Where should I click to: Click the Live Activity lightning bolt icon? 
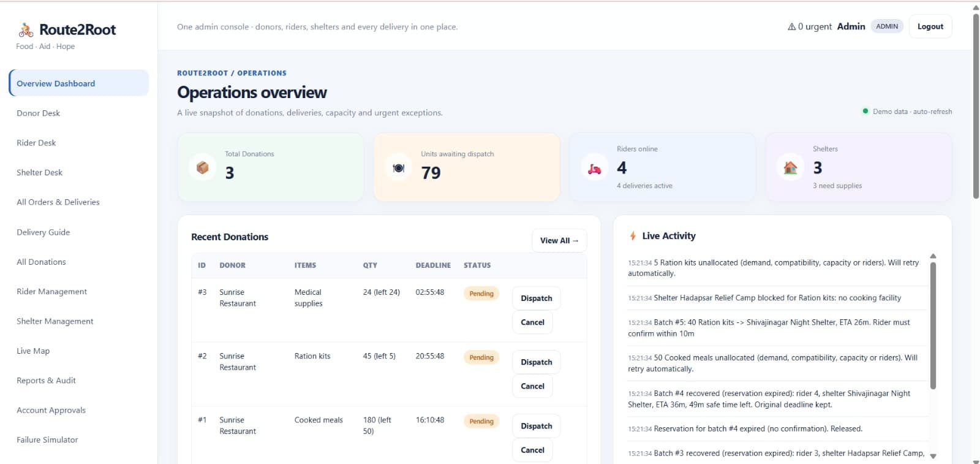633,236
